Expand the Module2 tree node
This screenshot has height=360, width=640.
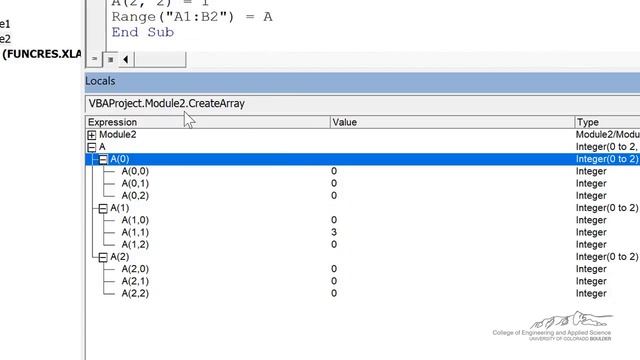[92, 135]
